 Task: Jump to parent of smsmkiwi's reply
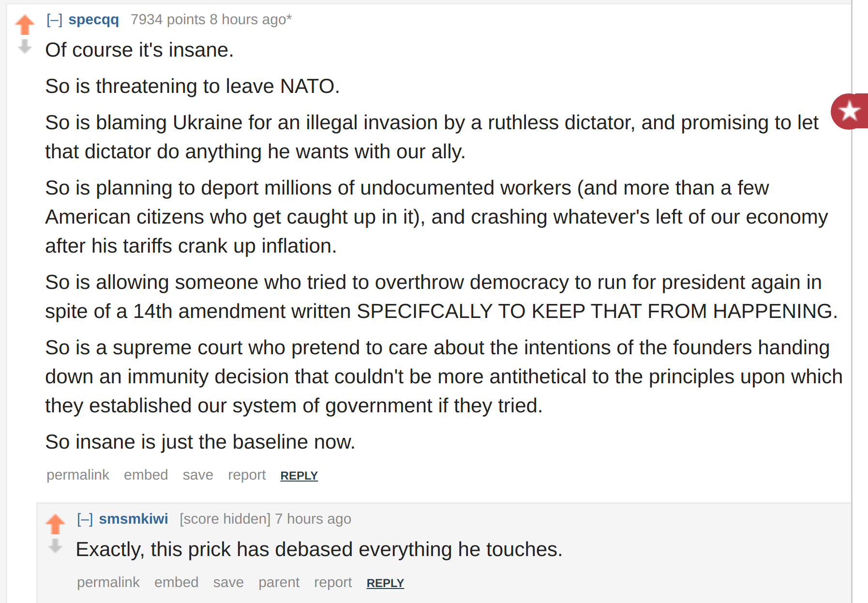pos(279,582)
